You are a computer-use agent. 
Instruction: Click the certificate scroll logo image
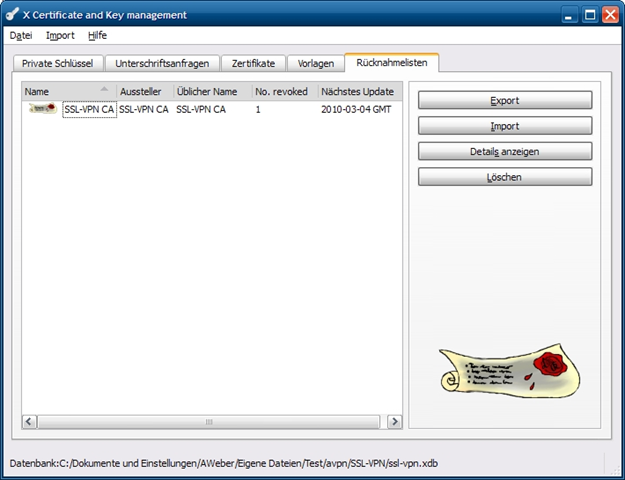click(x=503, y=371)
